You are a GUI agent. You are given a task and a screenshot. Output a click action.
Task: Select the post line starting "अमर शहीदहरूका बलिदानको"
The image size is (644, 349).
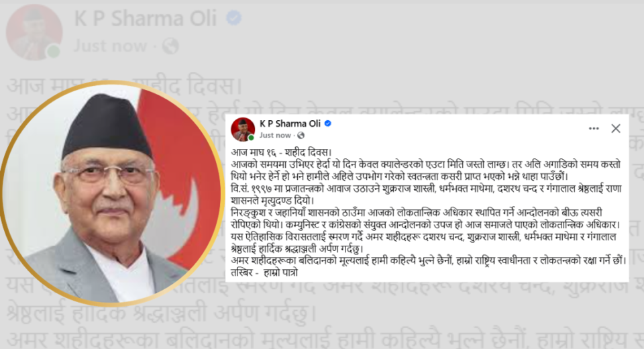pyautogui.click(x=429, y=260)
